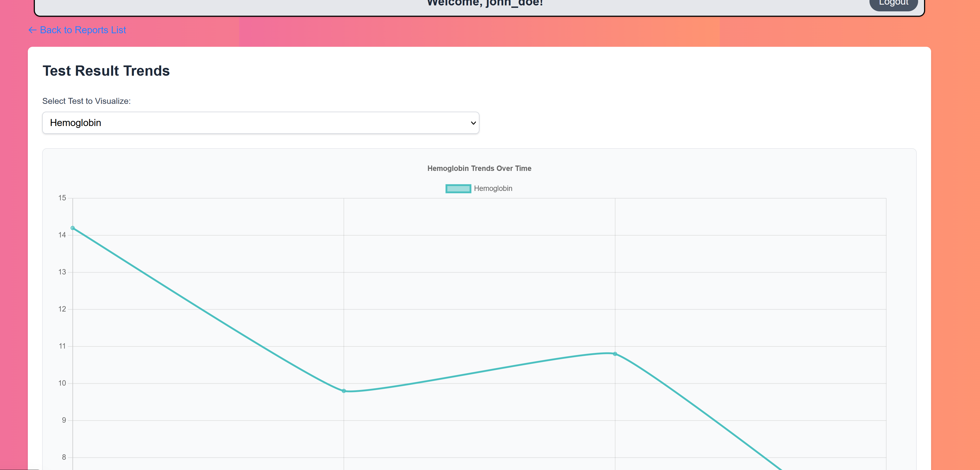Click the y-axis label 13

[62, 272]
